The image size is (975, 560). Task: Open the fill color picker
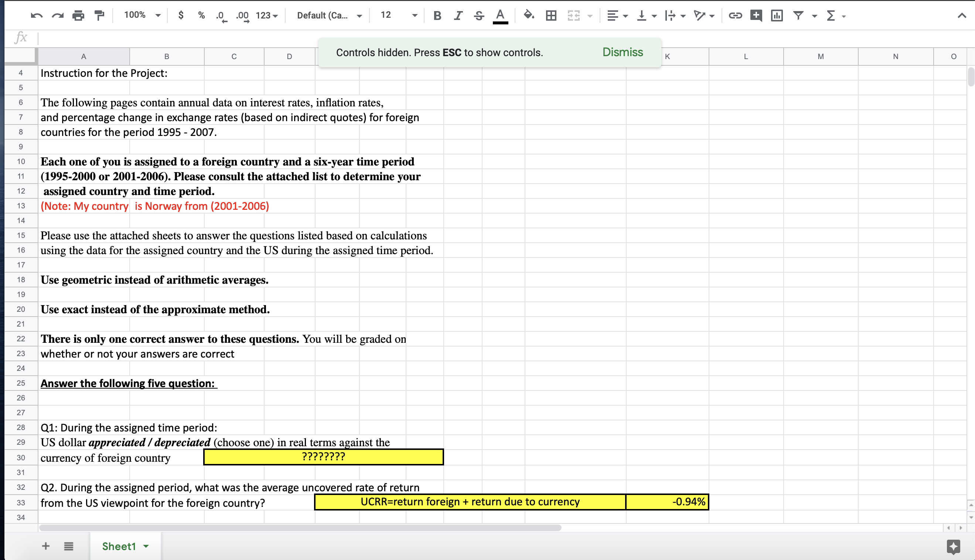[529, 16]
